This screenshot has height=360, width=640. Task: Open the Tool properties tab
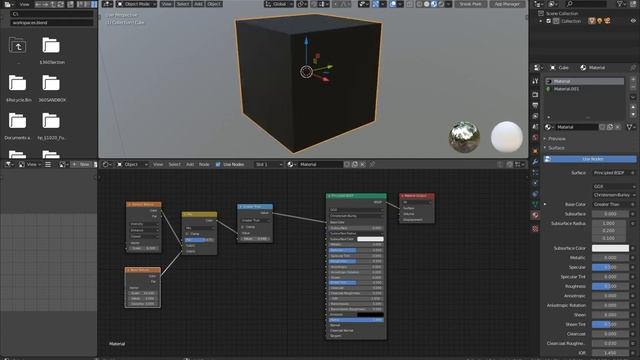coord(536,81)
